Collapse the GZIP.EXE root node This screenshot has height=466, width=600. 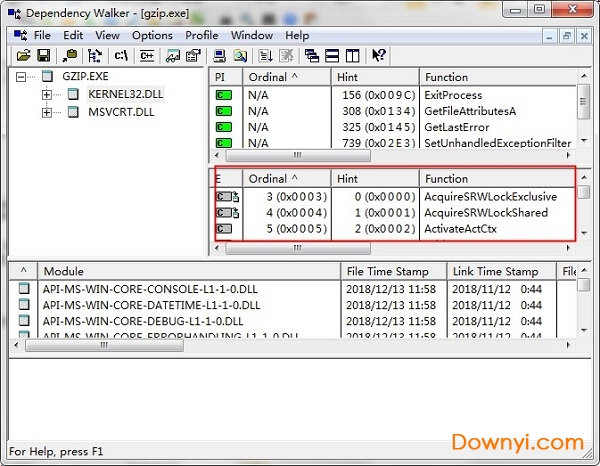(23, 76)
